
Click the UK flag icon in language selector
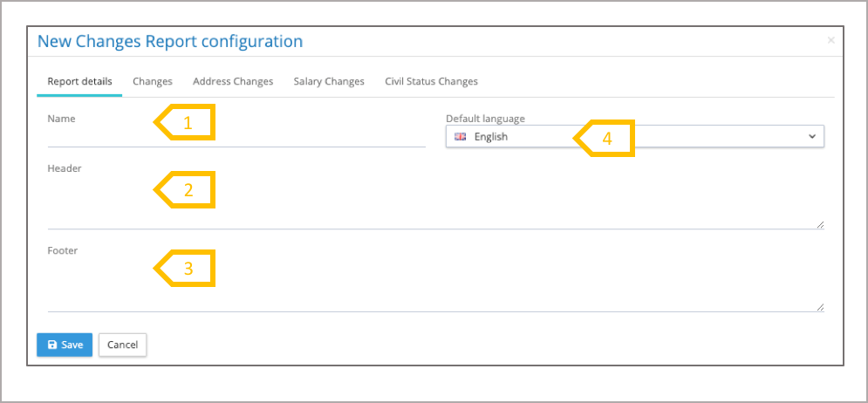[x=460, y=137]
